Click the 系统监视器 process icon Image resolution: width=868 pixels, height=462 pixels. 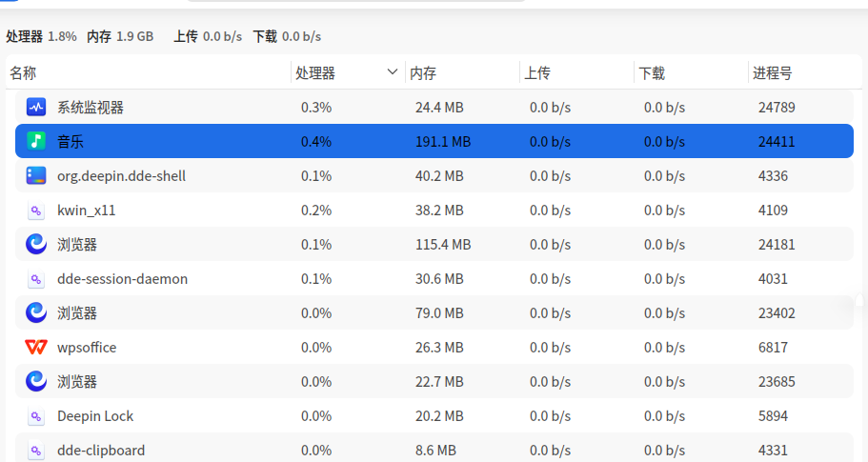(36, 107)
